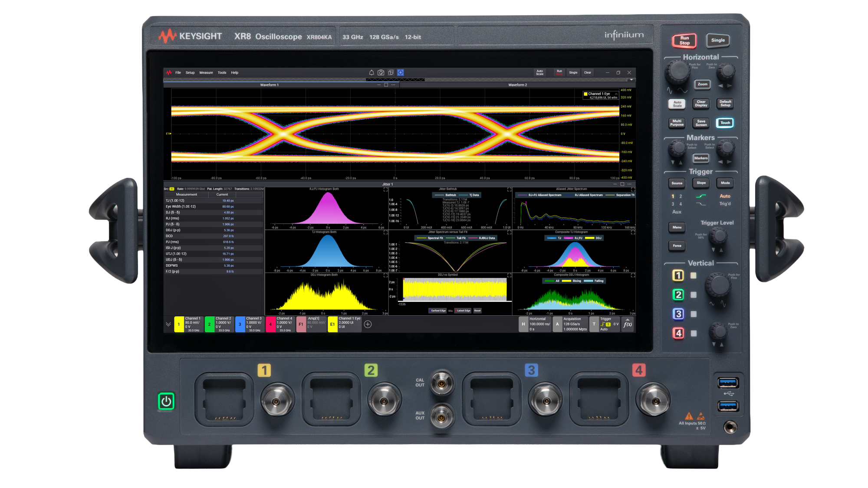Click the on-screen Clear button
Screen dimensions: 868x488
[587, 72]
